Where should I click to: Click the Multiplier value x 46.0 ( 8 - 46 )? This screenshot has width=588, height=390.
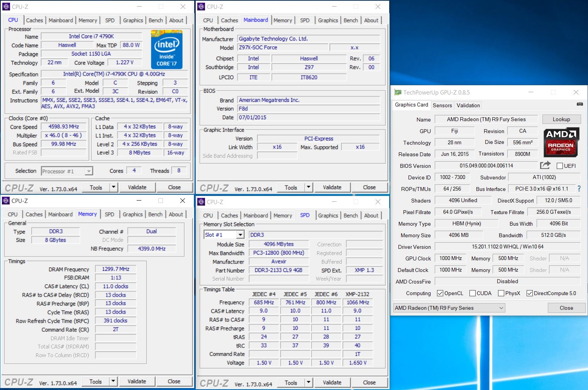pos(64,135)
